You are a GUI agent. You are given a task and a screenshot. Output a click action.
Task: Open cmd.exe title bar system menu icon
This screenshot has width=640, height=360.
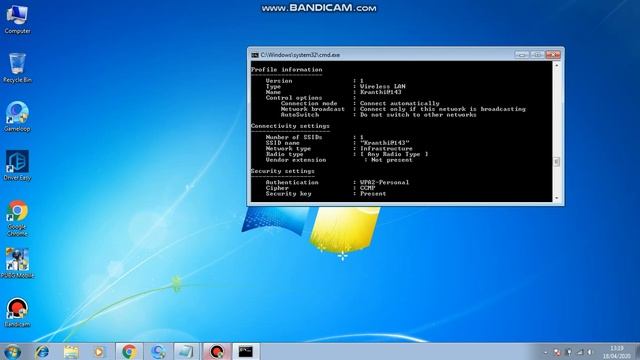(x=255, y=55)
